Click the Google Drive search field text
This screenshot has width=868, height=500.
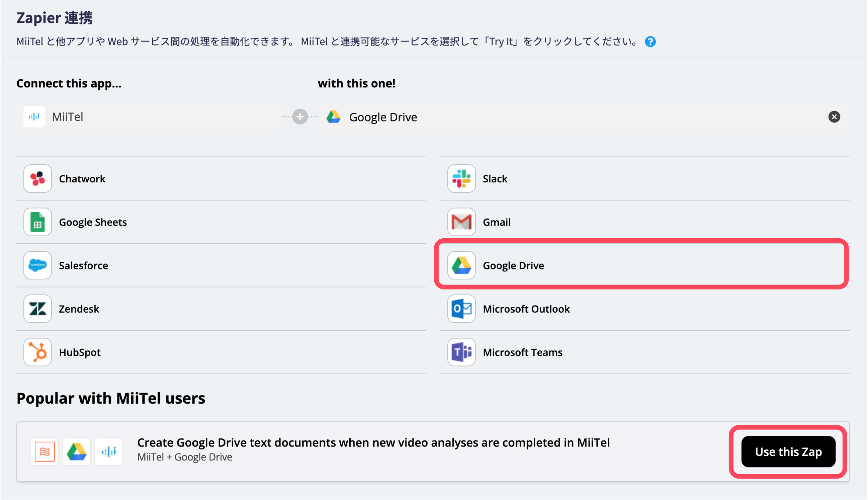point(383,117)
